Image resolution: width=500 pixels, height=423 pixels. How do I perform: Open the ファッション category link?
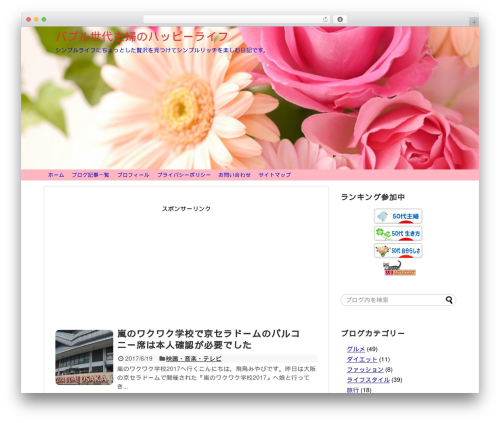(x=365, y=370)
